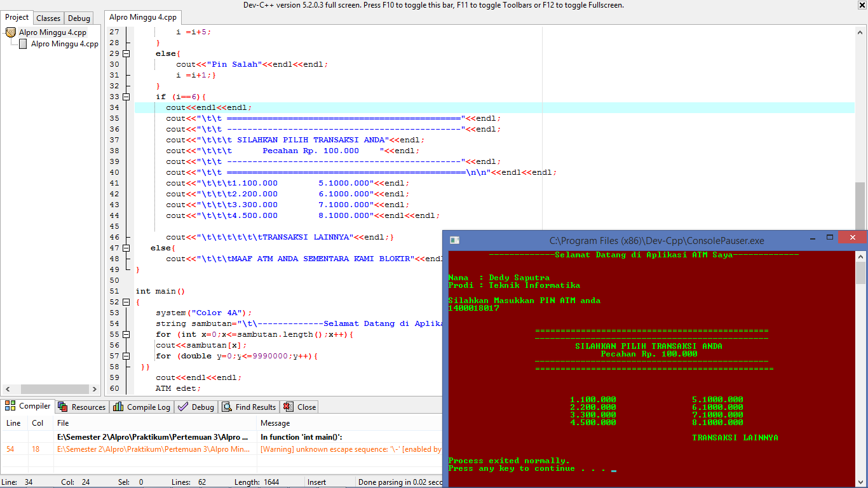Collapse the if (i==6) block at line 33
Image resolution: width=868 pixels, height=488 pixels.
coord(126,97)
